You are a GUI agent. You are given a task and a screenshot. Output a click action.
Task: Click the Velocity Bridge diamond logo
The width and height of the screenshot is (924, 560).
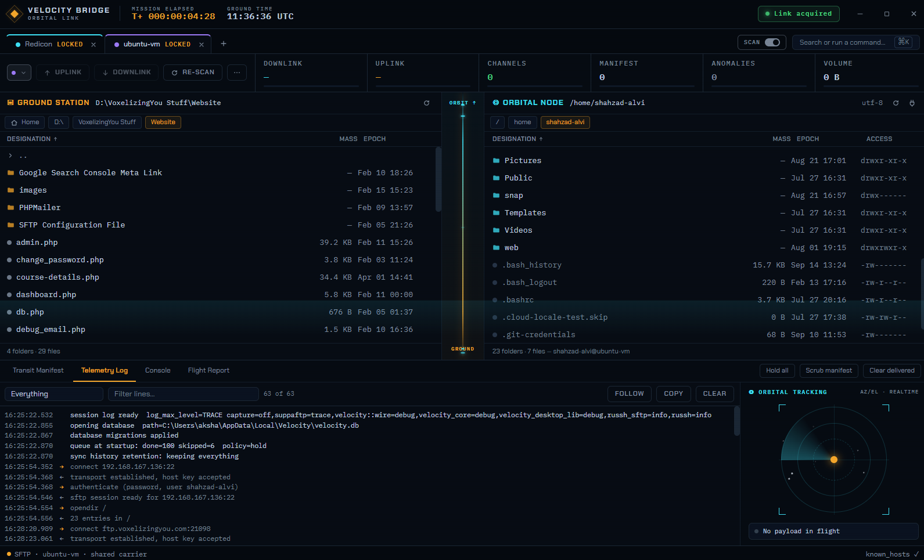(15, 14)
